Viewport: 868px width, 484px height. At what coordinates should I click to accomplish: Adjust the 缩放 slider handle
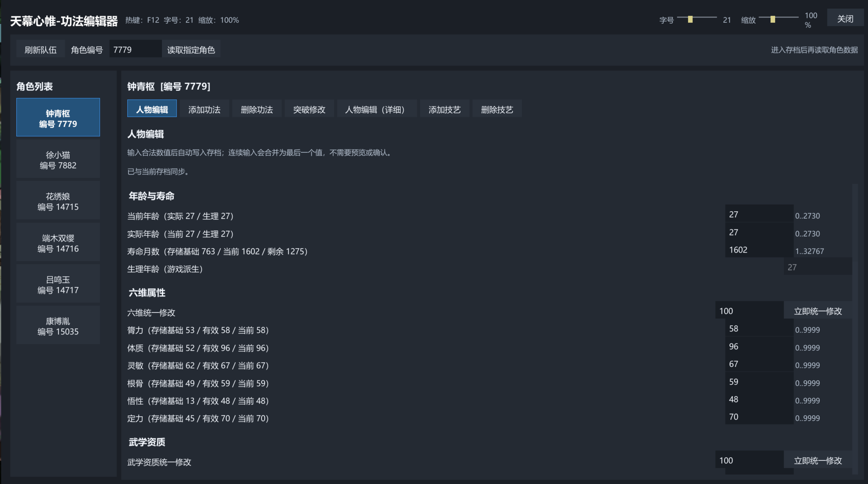(x=773, y=19)
